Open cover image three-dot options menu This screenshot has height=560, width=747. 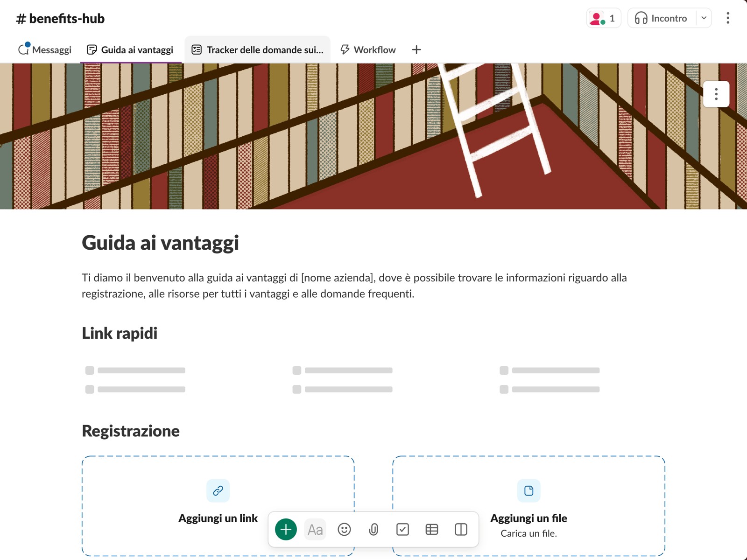(716, 94)
